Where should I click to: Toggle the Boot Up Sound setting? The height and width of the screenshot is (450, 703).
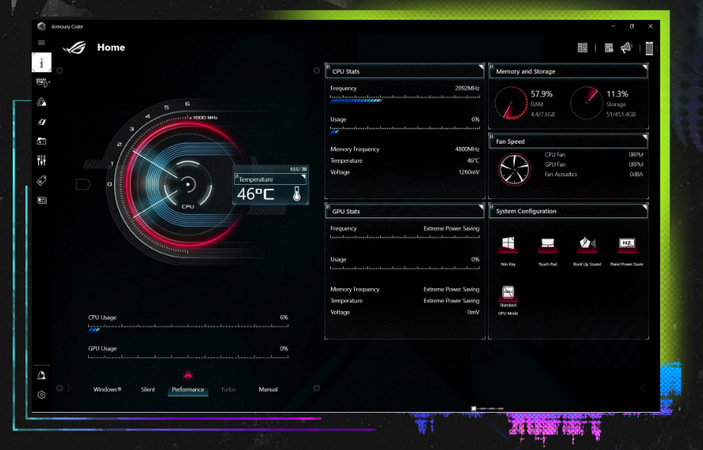click(587, 245)
